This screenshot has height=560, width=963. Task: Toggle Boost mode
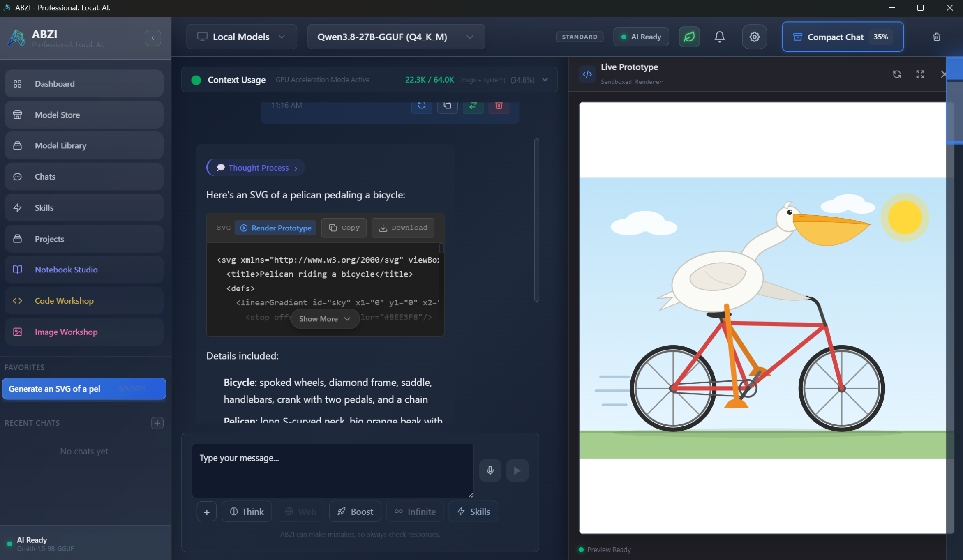click(355, 512)
